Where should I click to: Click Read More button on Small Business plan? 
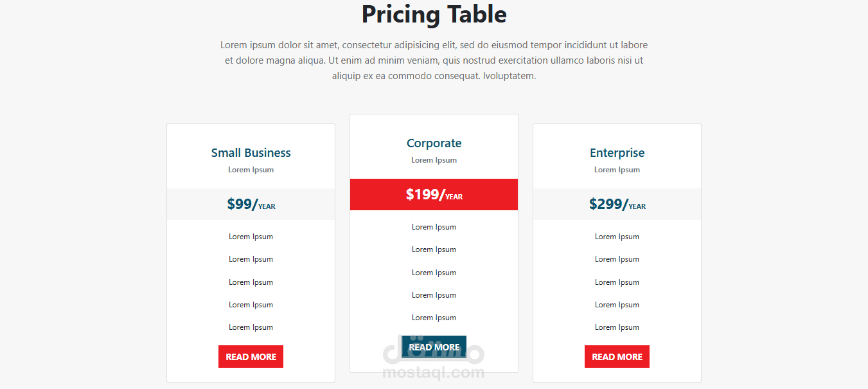[251, 357]
